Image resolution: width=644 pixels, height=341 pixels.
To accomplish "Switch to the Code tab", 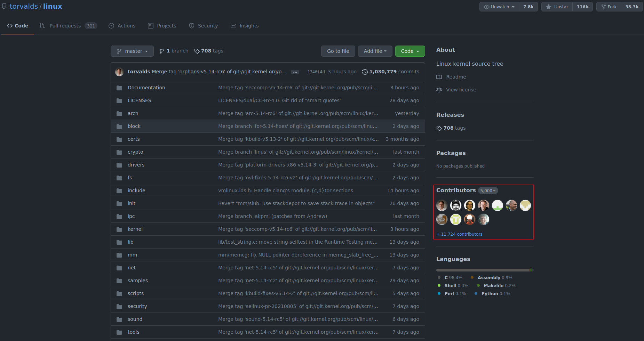I will [x=17, y=26].
